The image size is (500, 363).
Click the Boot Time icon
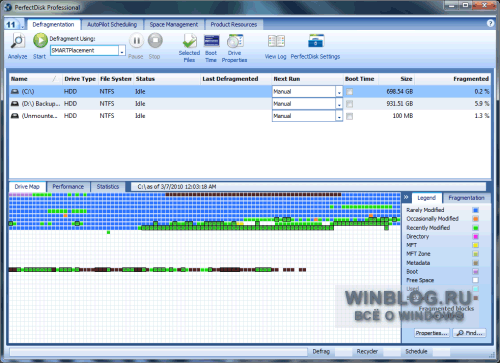(x=211, y=41)
